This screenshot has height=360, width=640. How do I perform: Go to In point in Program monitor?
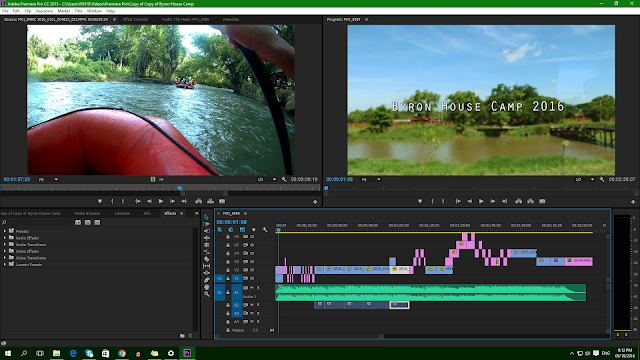[x=458, y=201]
